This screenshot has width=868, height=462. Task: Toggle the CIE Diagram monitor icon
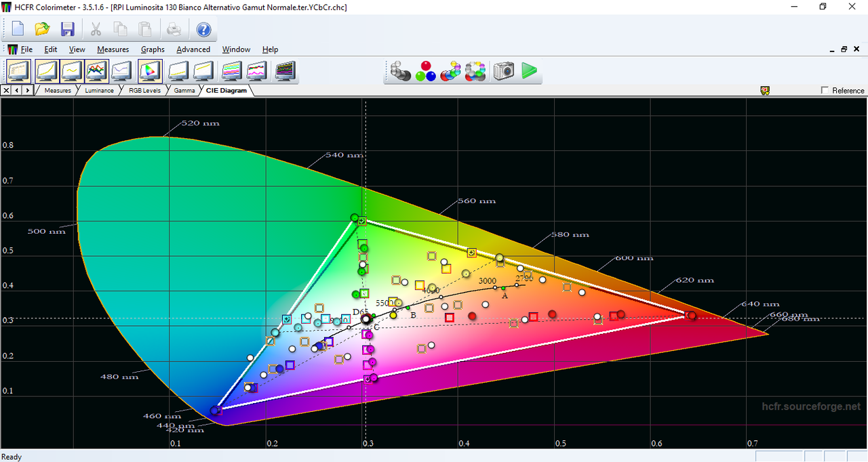pyautogui.click(x=150, y=70)
